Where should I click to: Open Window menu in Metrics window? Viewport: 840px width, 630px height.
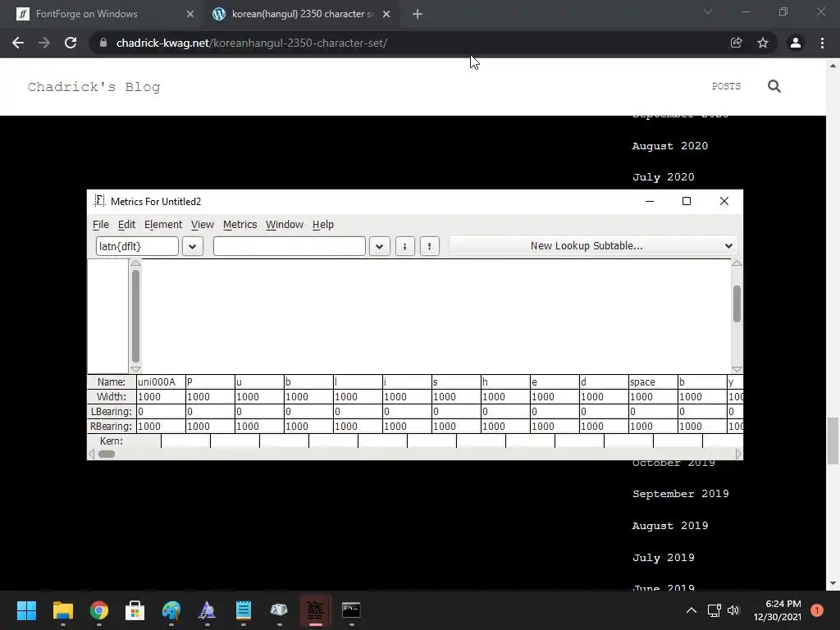click(285, 225)
